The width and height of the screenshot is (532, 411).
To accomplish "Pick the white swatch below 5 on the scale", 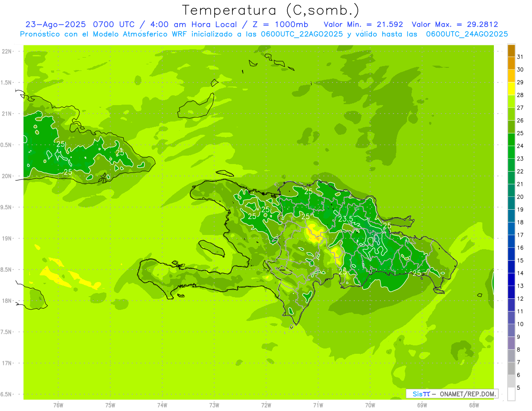I will (511, 394).
